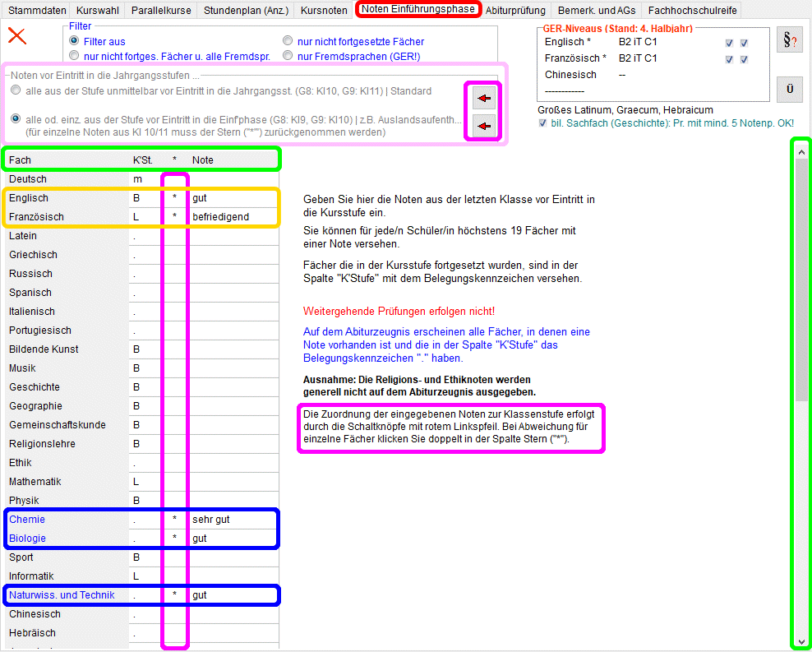The width and height of the screenshot is (812, 652).
Task: Select the 'Filter aus' radio button
Action: [75, 41]
